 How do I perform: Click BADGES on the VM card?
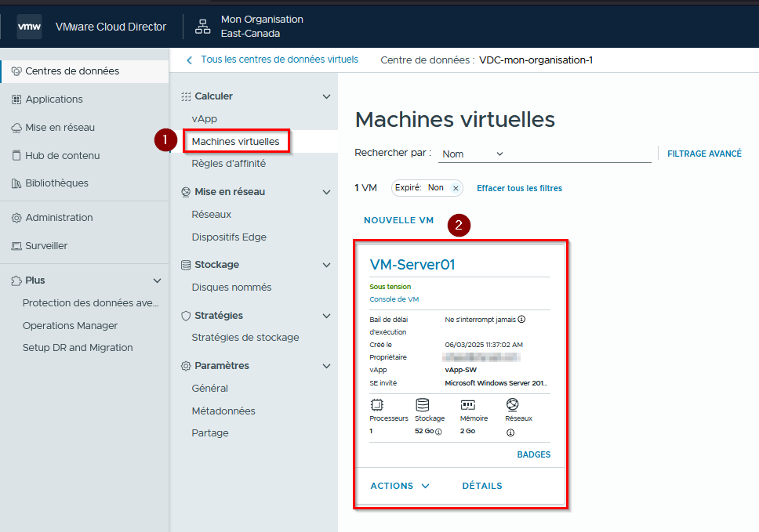coord(533,454)
